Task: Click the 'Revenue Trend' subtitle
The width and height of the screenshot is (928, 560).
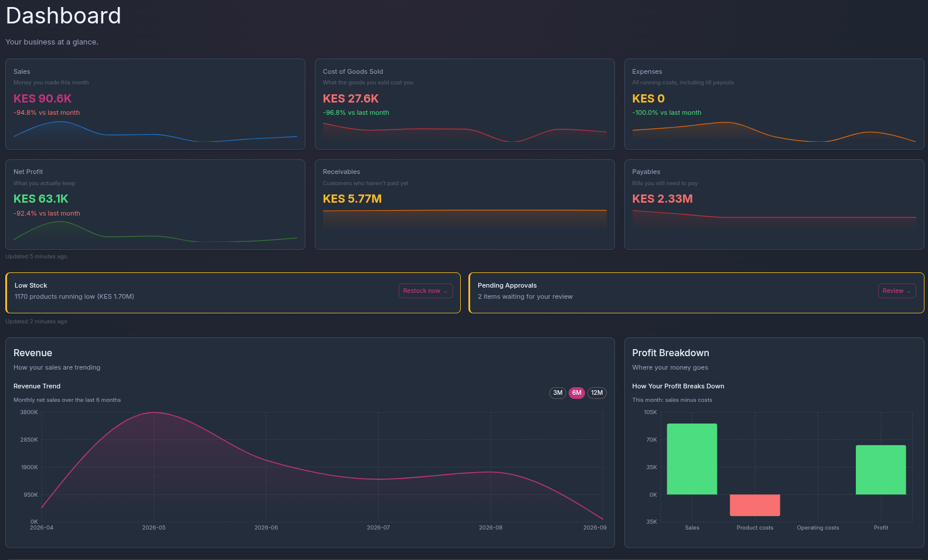Action: [37, 386]
